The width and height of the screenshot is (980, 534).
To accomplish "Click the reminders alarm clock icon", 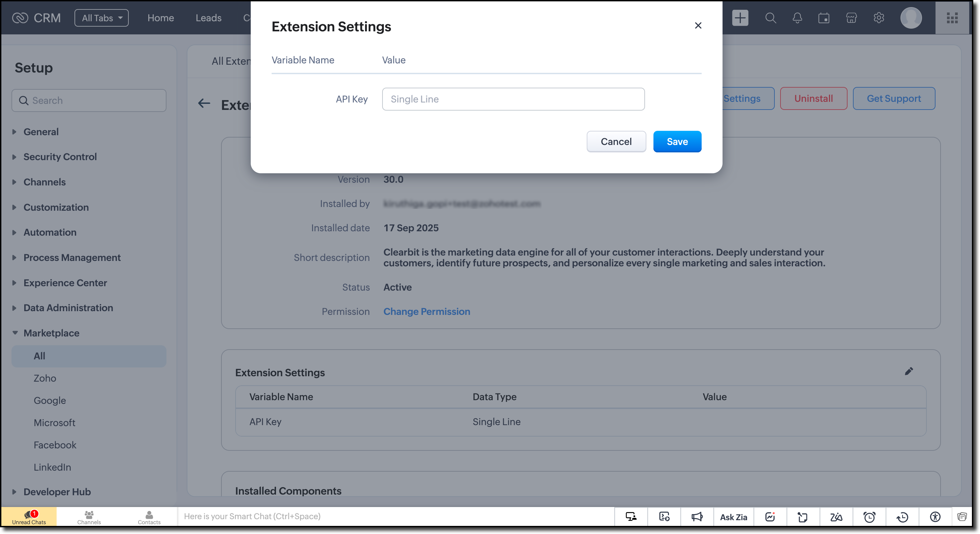I will 869,516.
